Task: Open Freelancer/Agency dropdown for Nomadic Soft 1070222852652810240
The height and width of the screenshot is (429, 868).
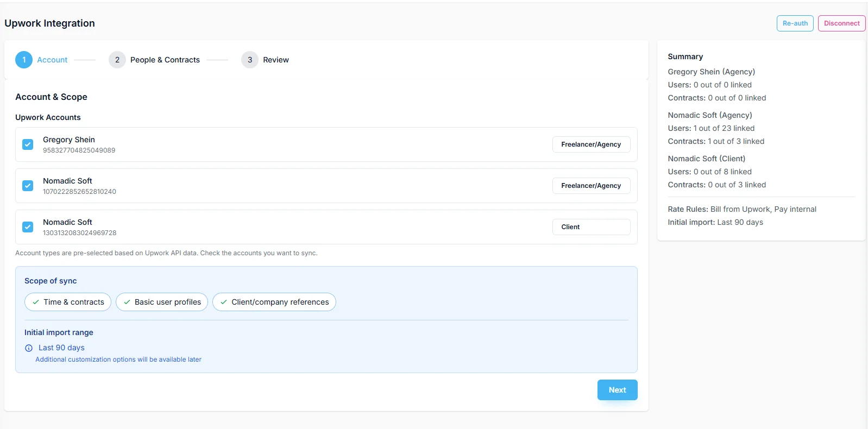Action: tap(592, 186)
